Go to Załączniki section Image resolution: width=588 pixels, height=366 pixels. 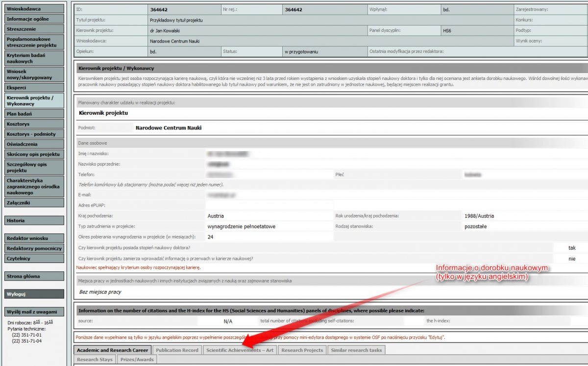[x=34, y=202]
